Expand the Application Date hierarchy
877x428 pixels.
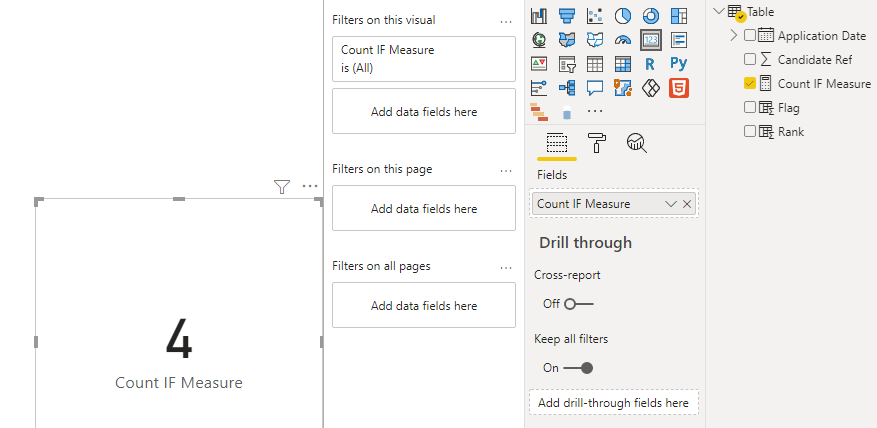(x=734, y=36)
